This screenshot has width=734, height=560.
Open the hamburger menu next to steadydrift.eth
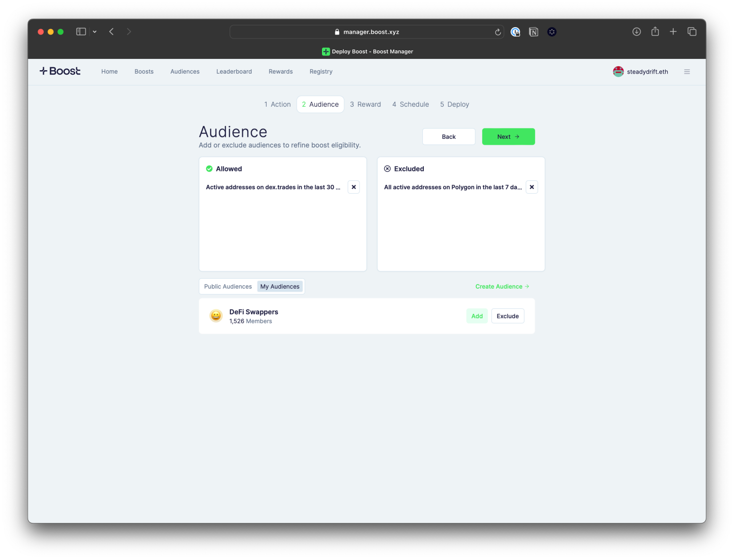click(x=687, y=71)
